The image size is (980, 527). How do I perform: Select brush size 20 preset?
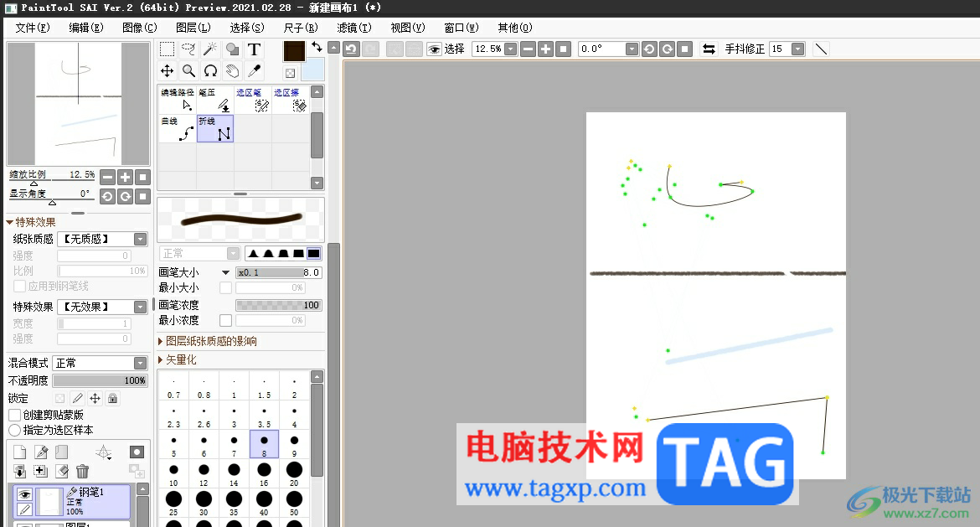294,473
